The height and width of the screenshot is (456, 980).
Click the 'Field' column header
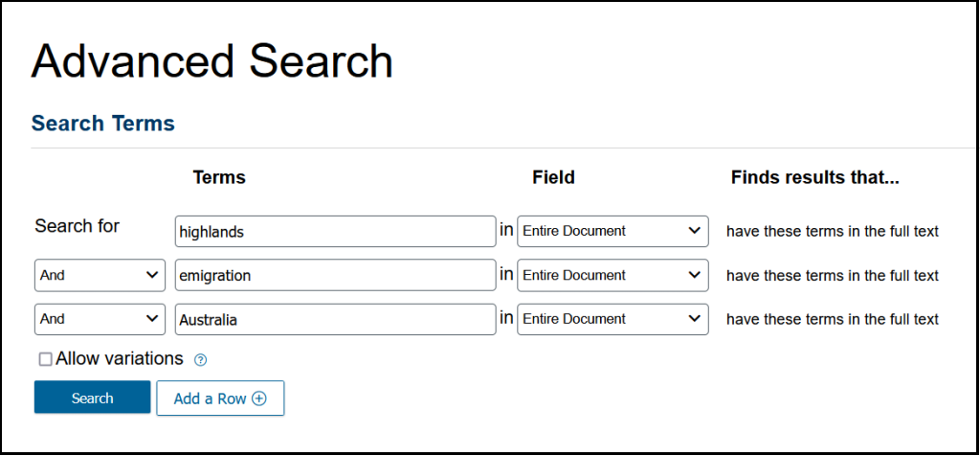coord(553,177)
